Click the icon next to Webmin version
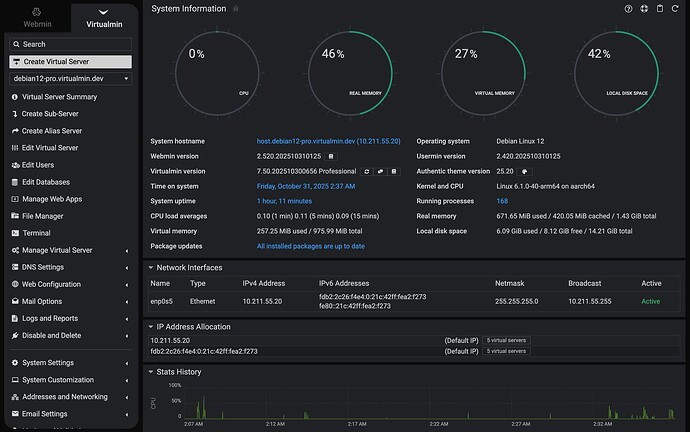 (332, 156)
